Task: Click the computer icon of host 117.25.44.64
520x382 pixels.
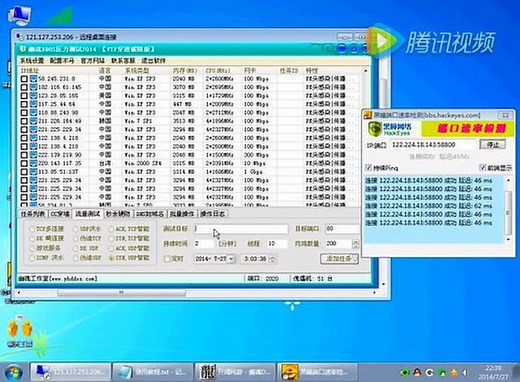Action: (x=33, y=104)
